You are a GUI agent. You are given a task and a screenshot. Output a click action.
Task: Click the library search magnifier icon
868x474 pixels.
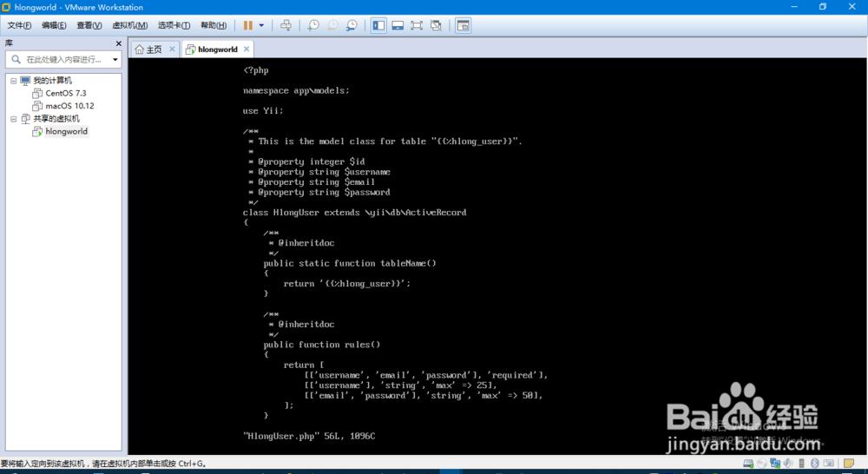click(16, 59)
